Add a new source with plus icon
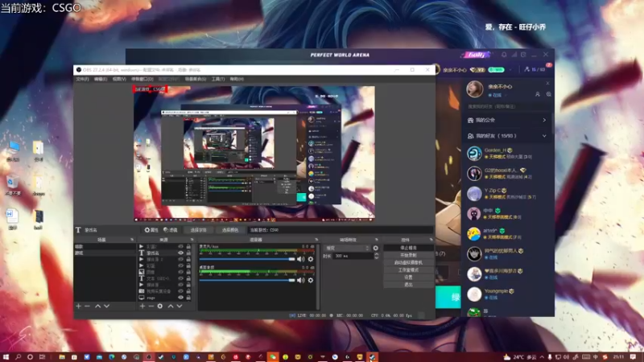Screen dimensions: 644x362 tap(142, 306)
